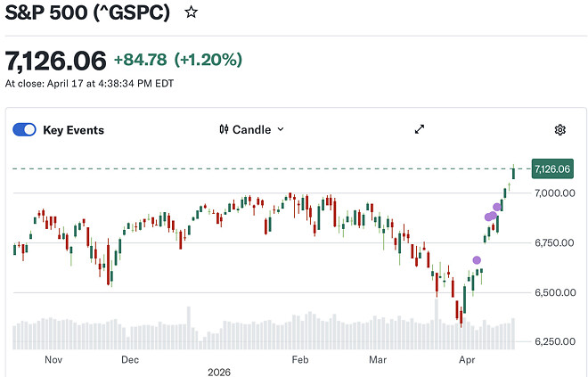Open chart settings gear
The width and height of the screenshot is (588, 377).
point(560,130)
